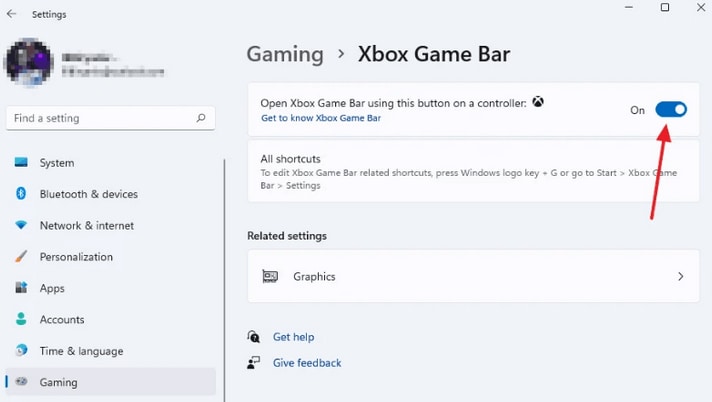Click the Apps icon in sidebar

click(21, 288)
